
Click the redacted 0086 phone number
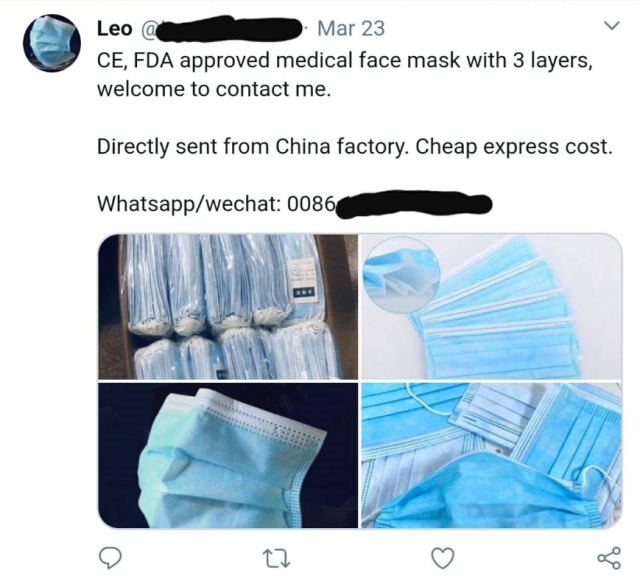coord(414,205)
